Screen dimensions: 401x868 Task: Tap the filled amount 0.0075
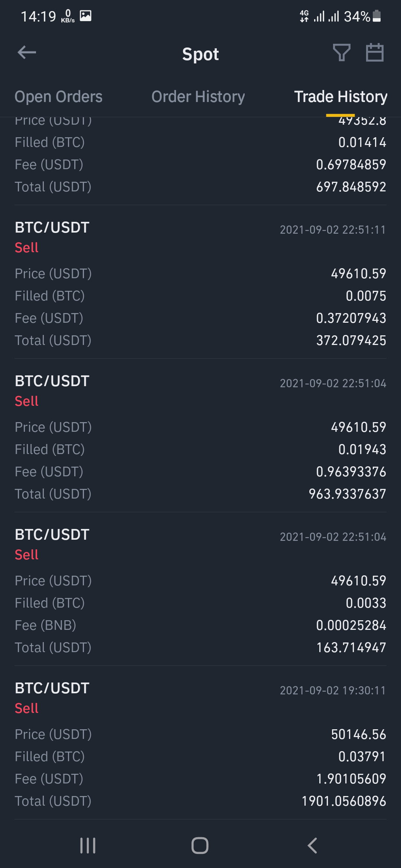click(366, 296)
